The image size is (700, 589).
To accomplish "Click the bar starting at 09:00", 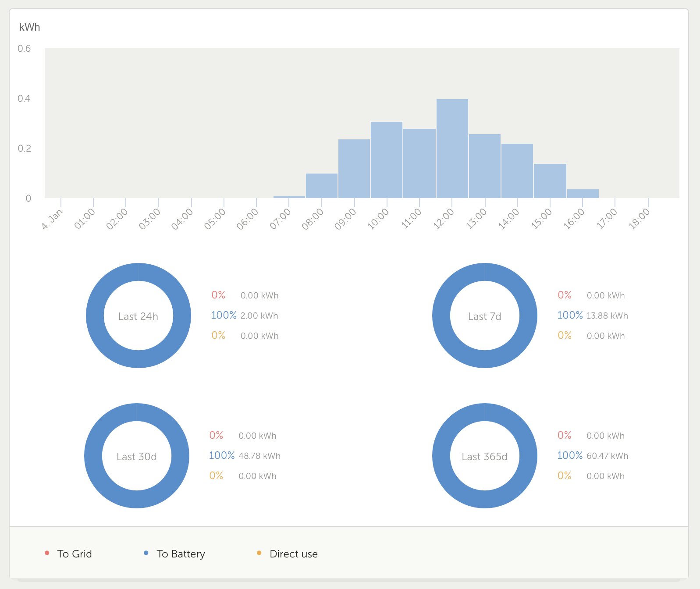I will coord(354,169).
